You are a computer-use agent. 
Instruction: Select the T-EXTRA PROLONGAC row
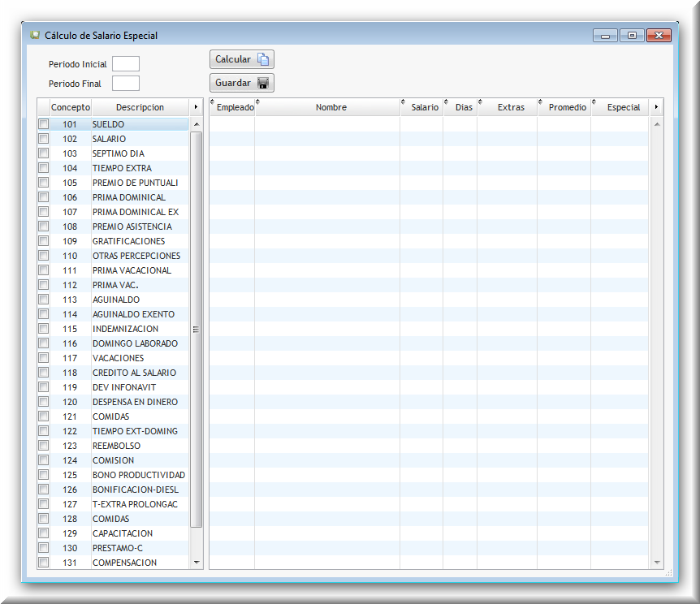114,504
